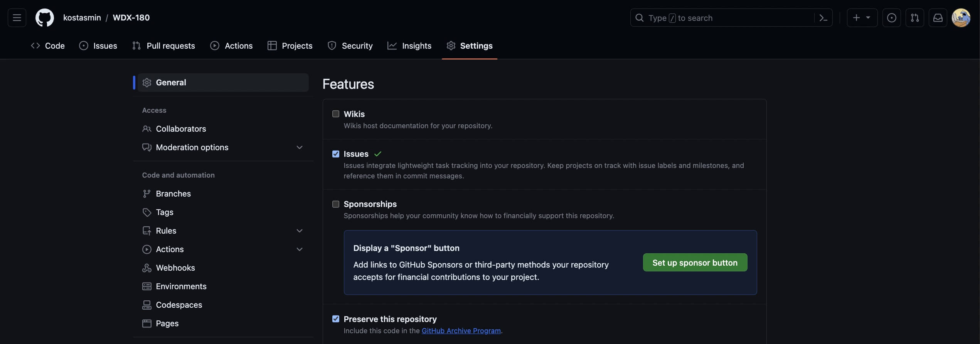Click the Environments server icon

[147, 286]
